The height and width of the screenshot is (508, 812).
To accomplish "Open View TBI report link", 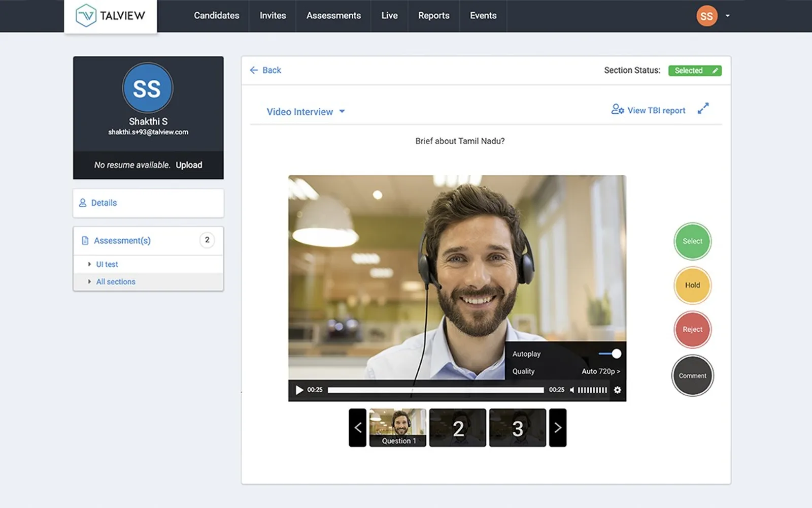I will click(x=656, y=110).
